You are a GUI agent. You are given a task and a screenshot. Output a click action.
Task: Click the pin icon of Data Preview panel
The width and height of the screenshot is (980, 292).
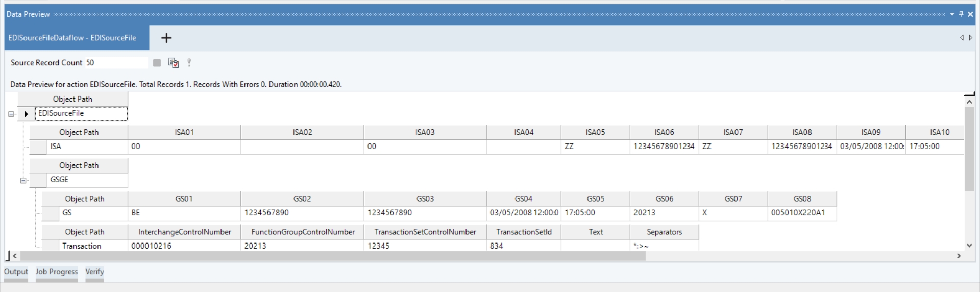tap(961, 14)
